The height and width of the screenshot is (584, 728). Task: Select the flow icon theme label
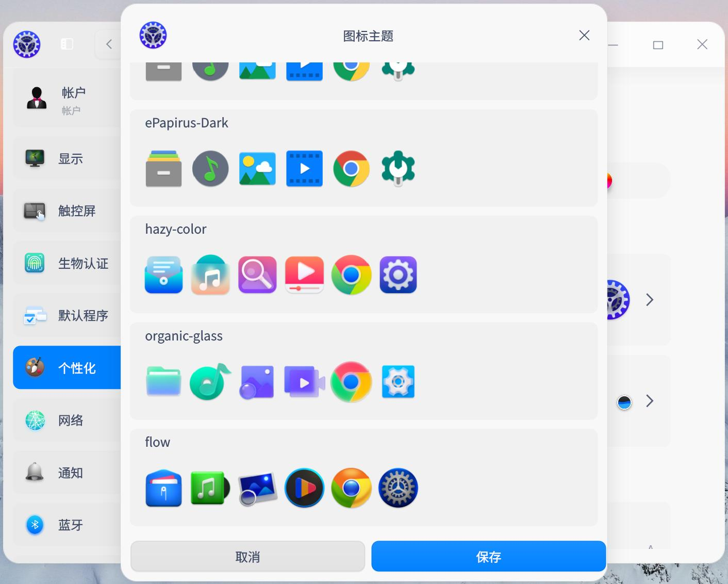coord(157,442)
